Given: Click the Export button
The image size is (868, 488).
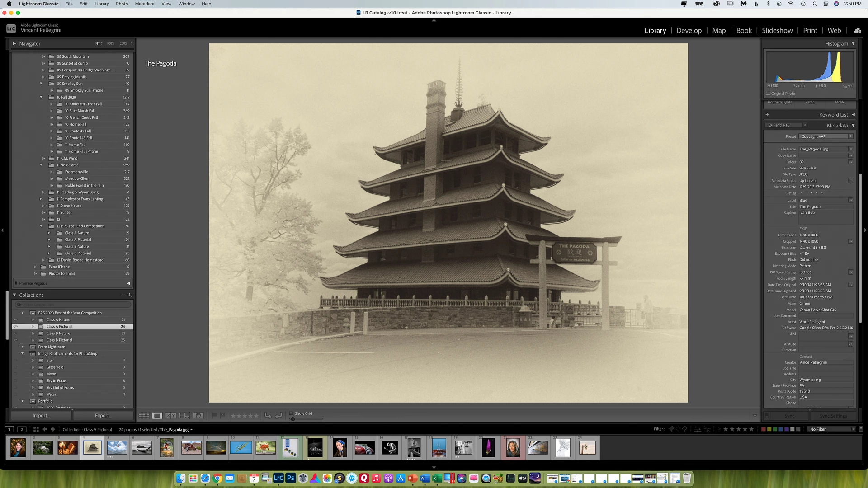Looking at the screenshot, I should (x=103, y=416).
